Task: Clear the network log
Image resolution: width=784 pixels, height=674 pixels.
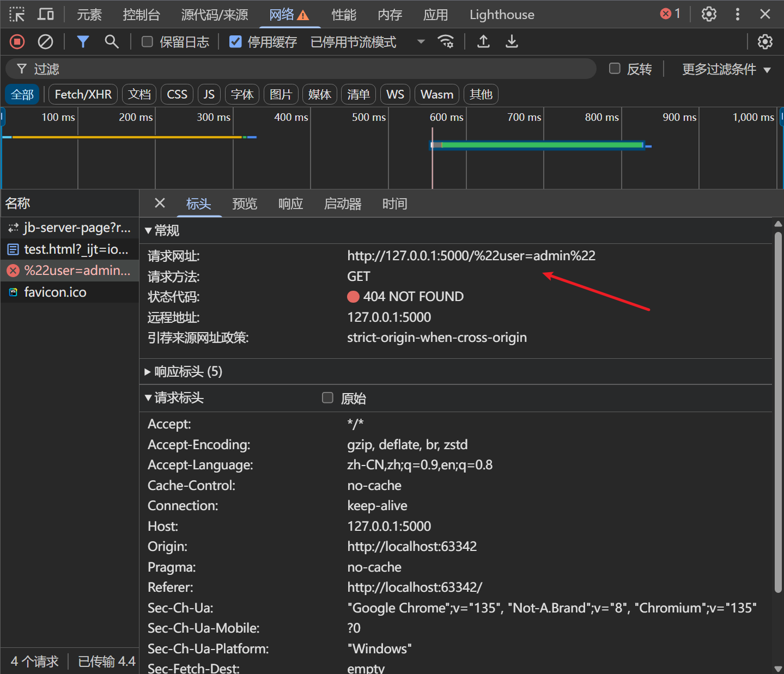Action: (x=45, y=41)
